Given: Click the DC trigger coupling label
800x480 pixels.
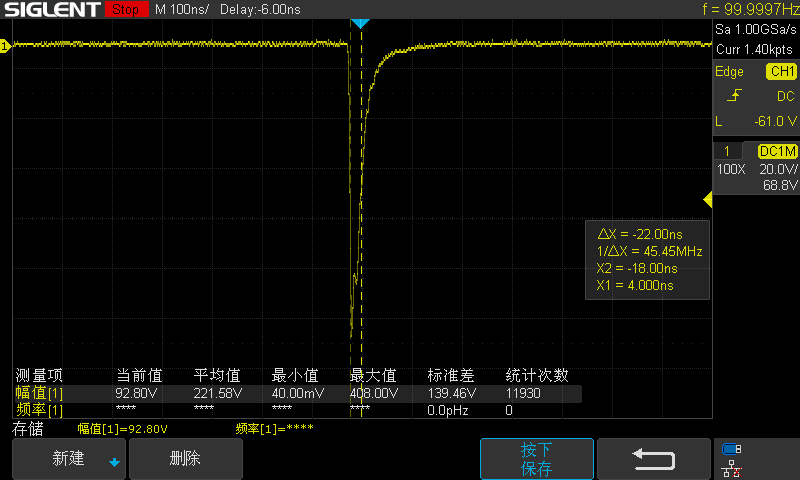Looking at the screenshot, I should (x=785, y=96).
